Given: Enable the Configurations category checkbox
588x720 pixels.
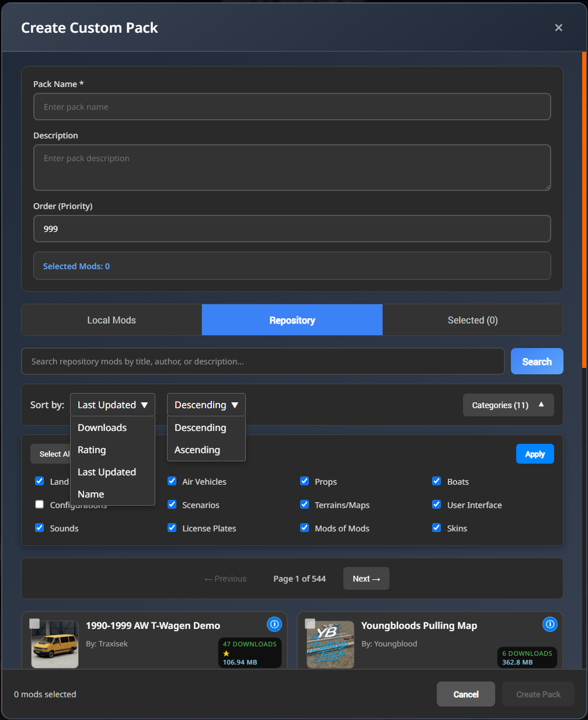Looking at the screenshot, I should tap(40, 505).
